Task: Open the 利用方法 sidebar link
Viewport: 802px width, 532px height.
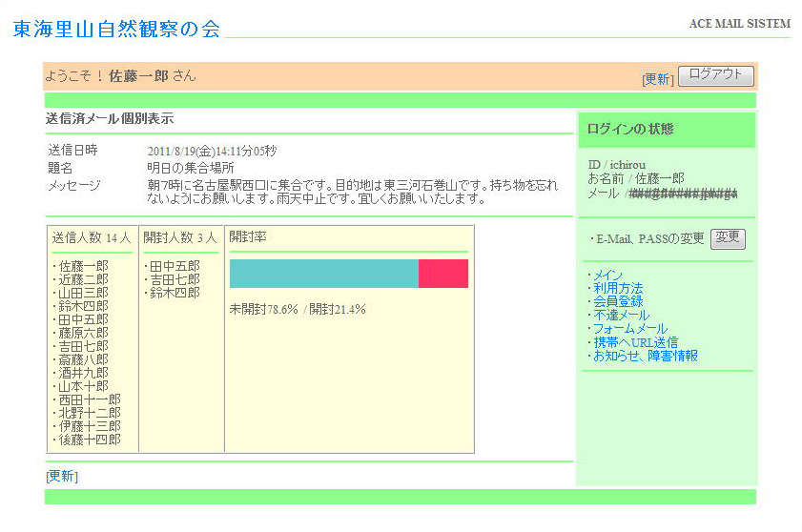Action: 618,288
